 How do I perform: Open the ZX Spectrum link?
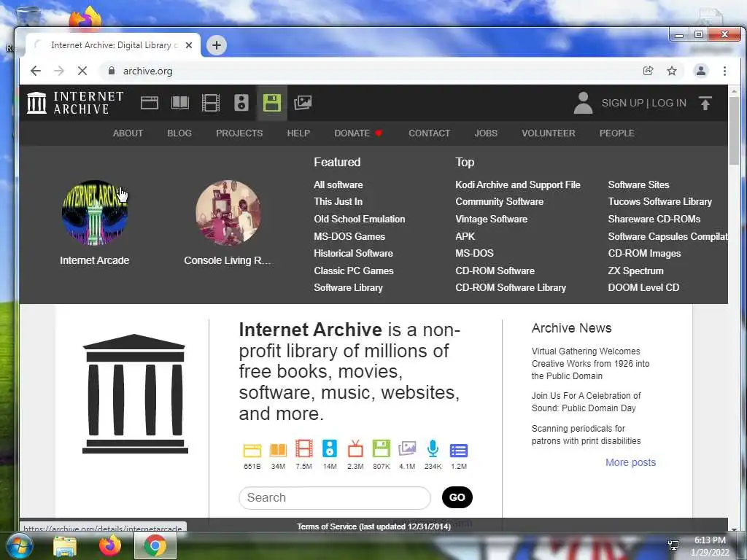click(635, 271)
